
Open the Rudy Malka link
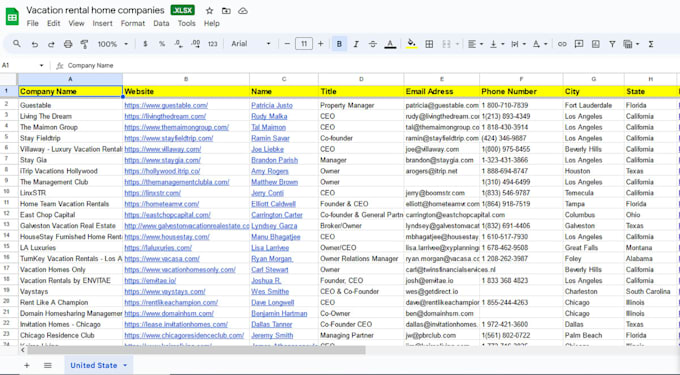(x=269, y=116)
